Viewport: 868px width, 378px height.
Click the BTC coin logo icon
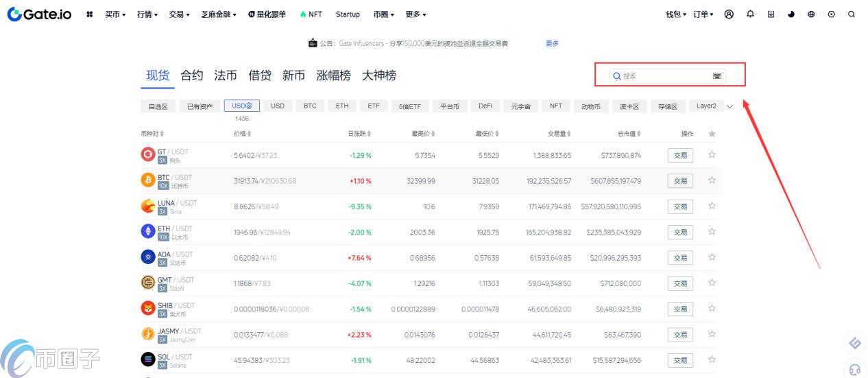tap(147, 180)
